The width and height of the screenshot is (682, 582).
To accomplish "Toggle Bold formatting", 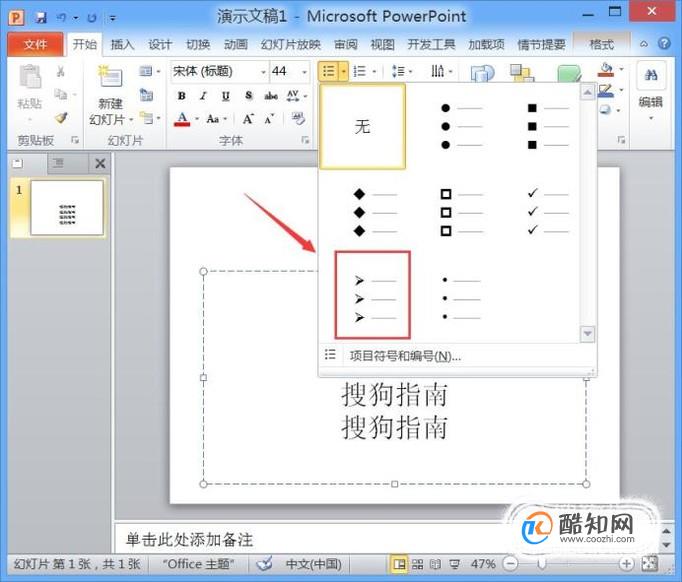I will click(x=181, y=96).
